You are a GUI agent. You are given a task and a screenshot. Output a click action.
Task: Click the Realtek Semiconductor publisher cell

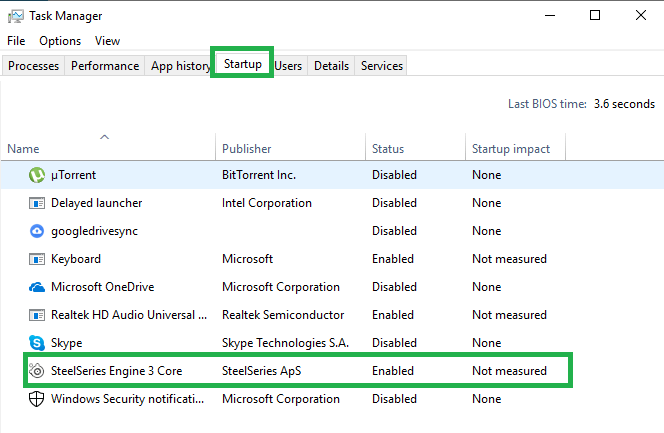coord(283,315)
